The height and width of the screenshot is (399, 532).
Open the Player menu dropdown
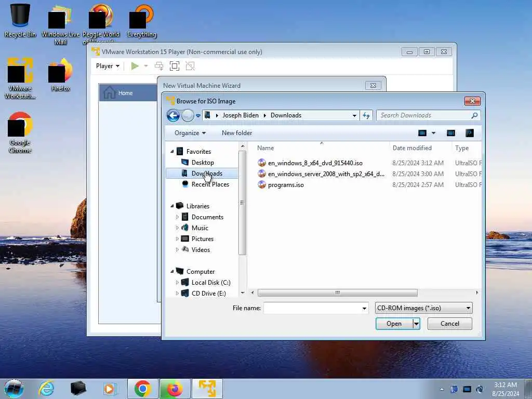[x=108, y=66]
